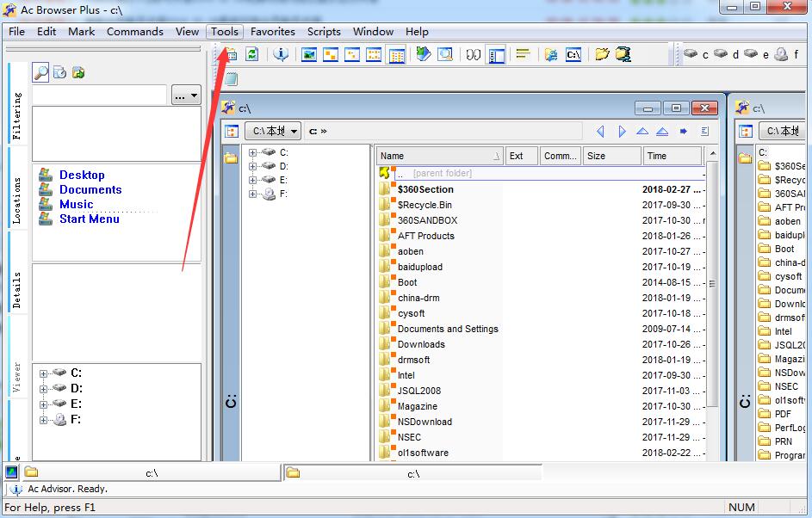Image resolution: width=812 pixels, height=518 pixels.
Task: Switch to drive e in drive toolbar
Action: (757, 54)
